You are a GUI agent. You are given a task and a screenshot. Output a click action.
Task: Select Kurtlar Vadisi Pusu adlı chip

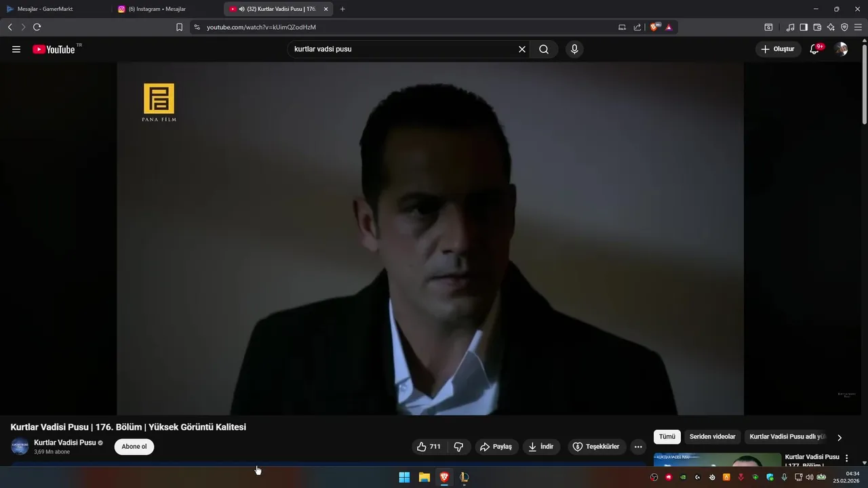coord(788,437)
